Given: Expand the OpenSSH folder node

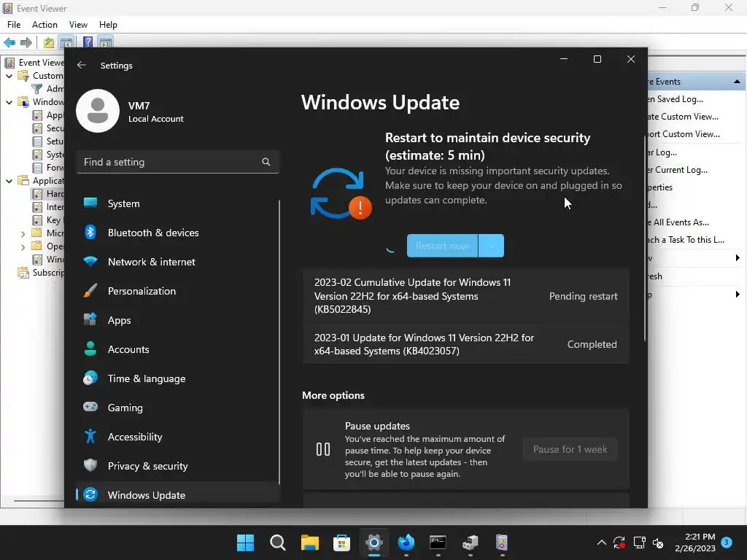Looking at the screenshot, I should click(23, 247).
